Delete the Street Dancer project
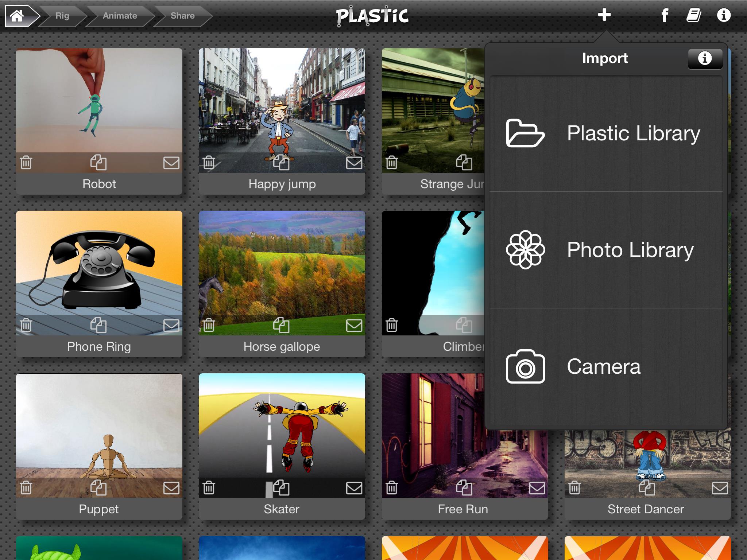Image resolution: width=747 pixels, height=560 pixels. pyautogui.click(x=574, y=488)
